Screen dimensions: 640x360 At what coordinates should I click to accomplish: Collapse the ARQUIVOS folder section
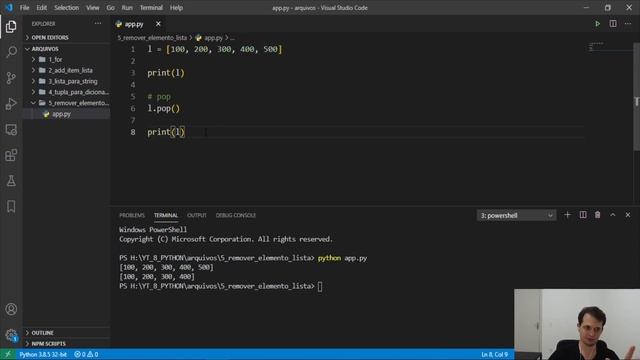coord(67,49)
